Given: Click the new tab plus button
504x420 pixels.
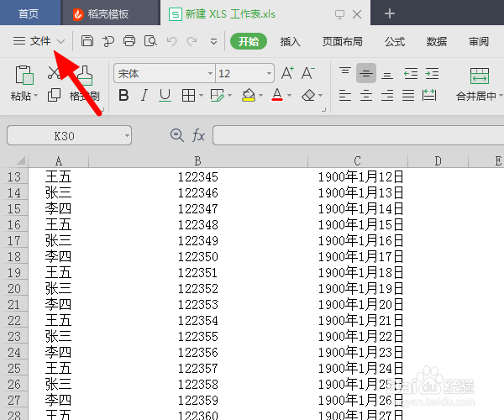Looking at the screenshot, I should (389, 13).
